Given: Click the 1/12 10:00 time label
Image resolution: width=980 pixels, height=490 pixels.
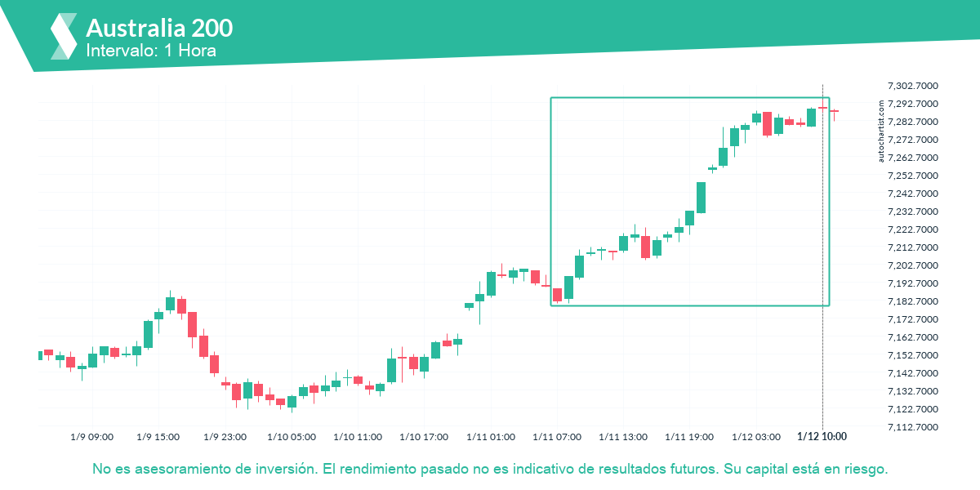Looking at the screenshot, I should pos(822,437).
